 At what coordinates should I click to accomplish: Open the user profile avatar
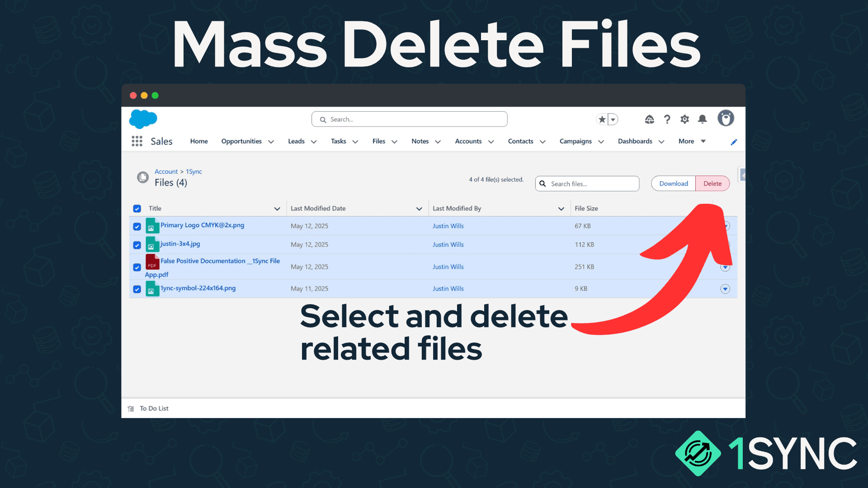point(726,118)
